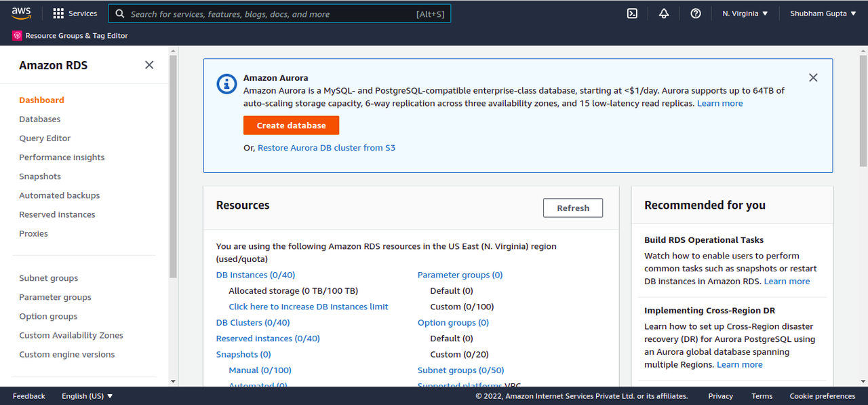Open Parameter groups (0) resource link
Image resolution: width=868 pixels, height=405 pixels.
point(460,275)
